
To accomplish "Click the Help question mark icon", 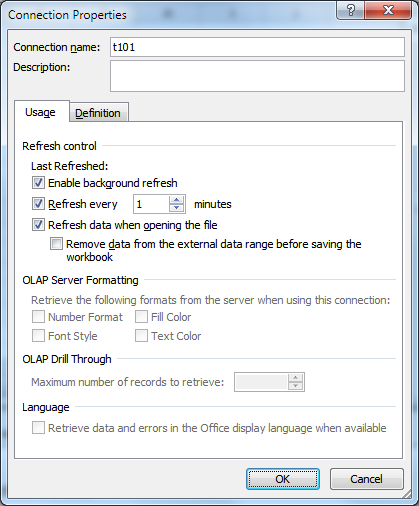I will (x=351, y=11).
